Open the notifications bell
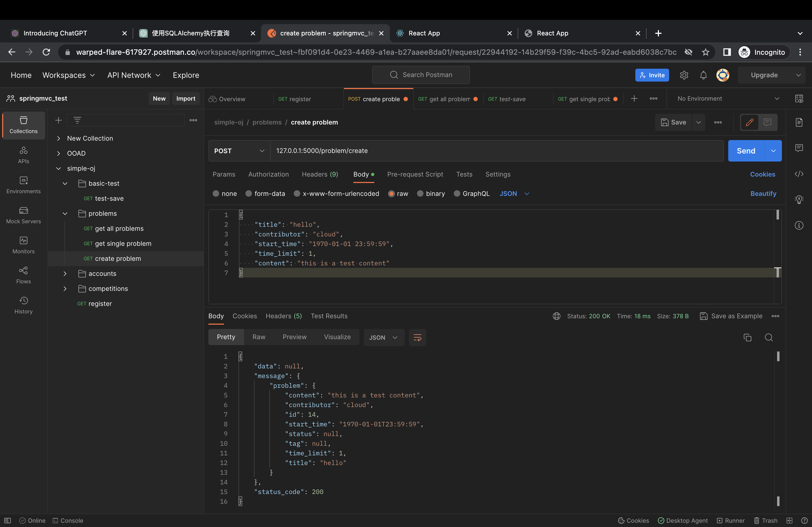Screen dimensions: 812x527 pyautogui.click(x=703, y=75)
